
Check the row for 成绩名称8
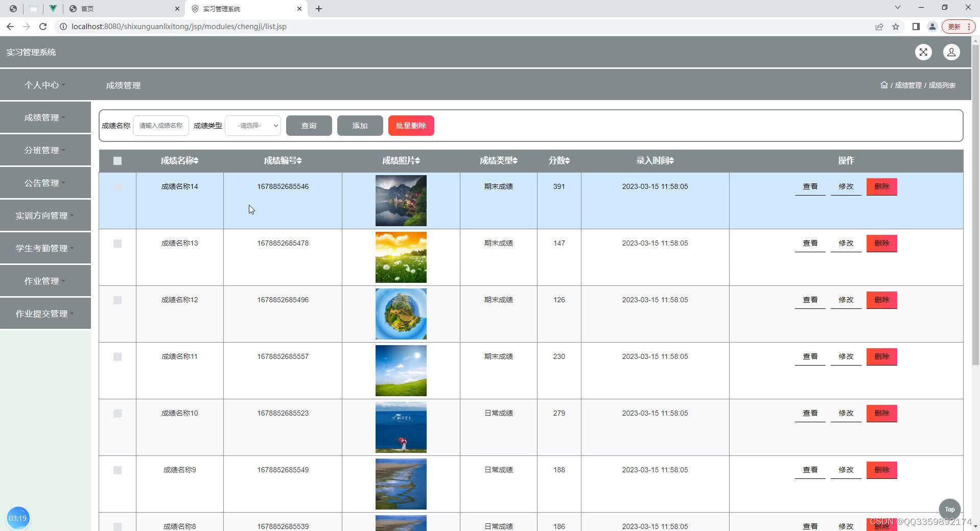point(118,526)
